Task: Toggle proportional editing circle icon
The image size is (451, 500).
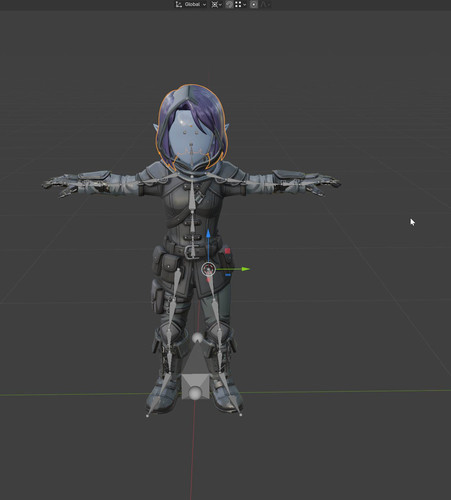Action: coord(254,4)
